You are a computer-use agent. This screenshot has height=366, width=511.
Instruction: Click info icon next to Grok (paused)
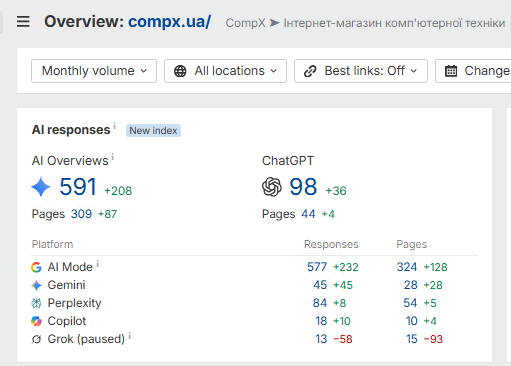coord(130,336)
